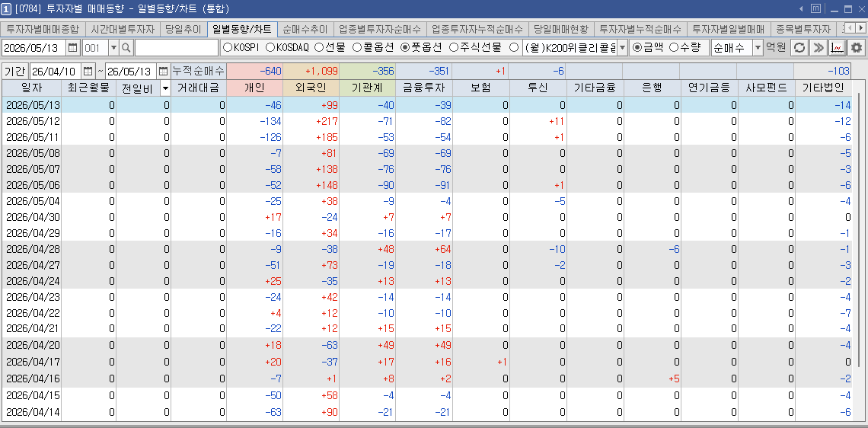Switch to the 투자자별매매종합 tab
868x428 pixels.
click(43, 30)
